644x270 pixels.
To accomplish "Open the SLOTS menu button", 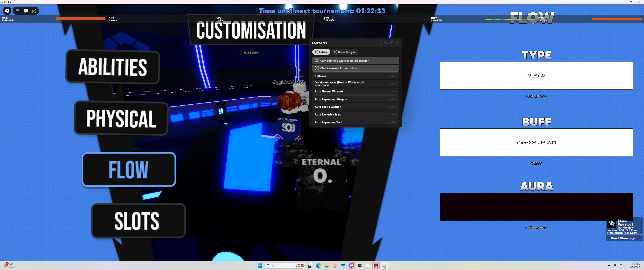I will tap(138, 221).
